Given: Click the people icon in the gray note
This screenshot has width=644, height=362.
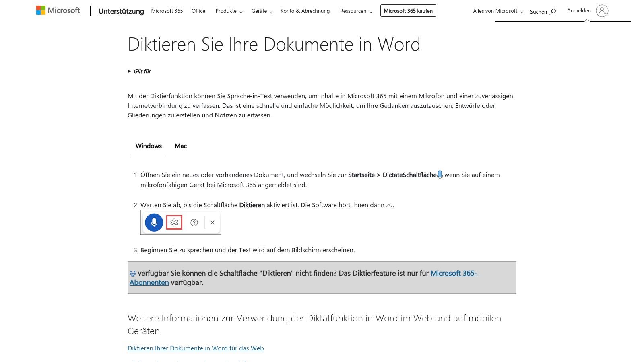Looking at the screenshot, I should (133, 274).
